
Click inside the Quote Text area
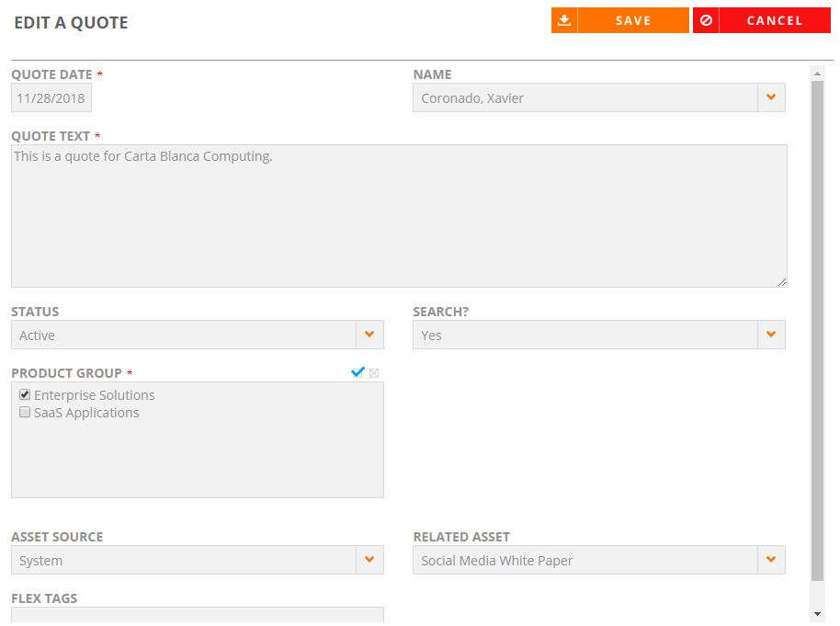(399, 216)
